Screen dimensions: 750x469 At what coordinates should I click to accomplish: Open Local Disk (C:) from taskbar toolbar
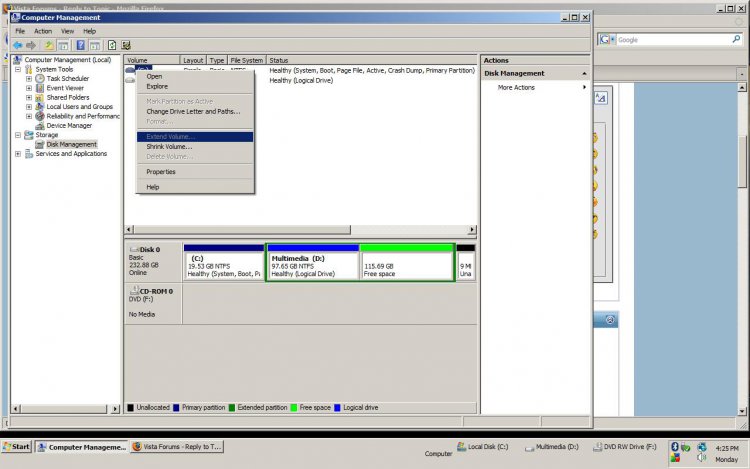483,447
